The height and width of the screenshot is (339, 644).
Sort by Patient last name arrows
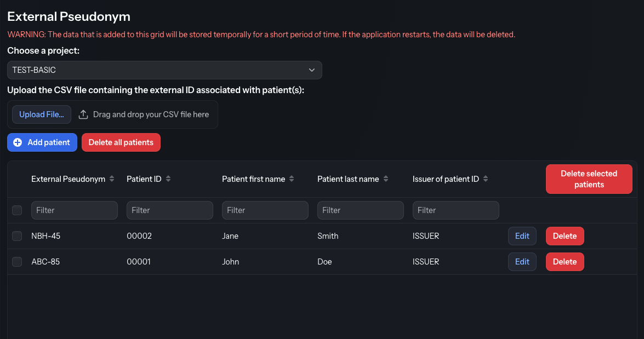386,179
